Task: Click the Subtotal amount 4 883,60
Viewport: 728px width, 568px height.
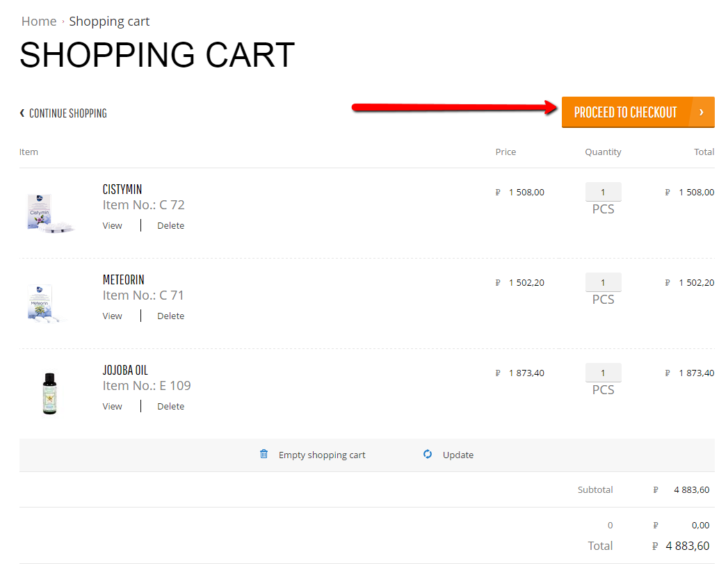Action: point(692,490)
